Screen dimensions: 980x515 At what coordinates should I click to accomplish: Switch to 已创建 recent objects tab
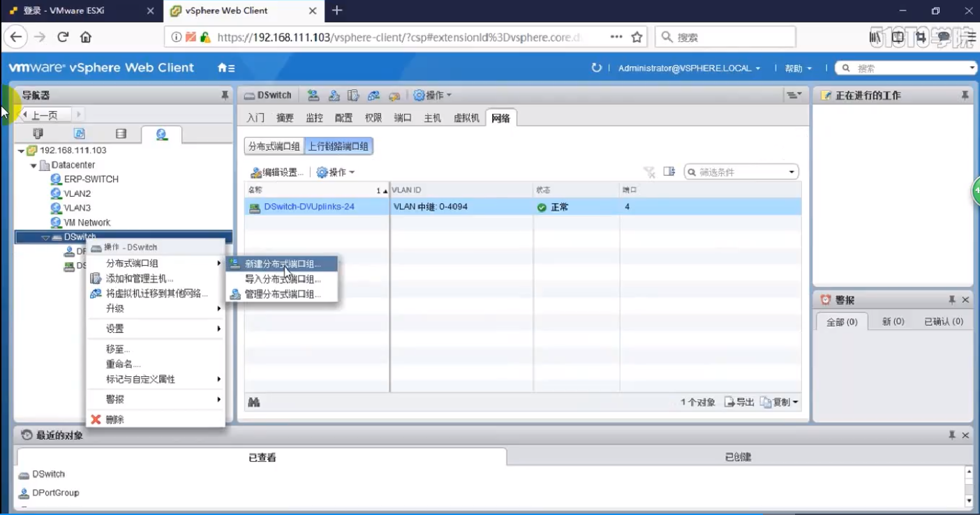[738, 457]
